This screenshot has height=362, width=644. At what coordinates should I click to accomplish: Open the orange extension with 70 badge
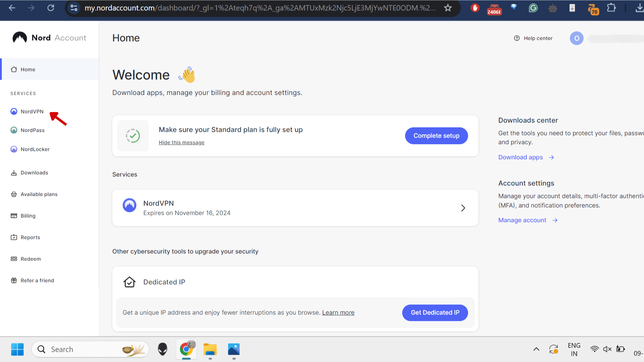pyautogui.click(x=593, y=9)
